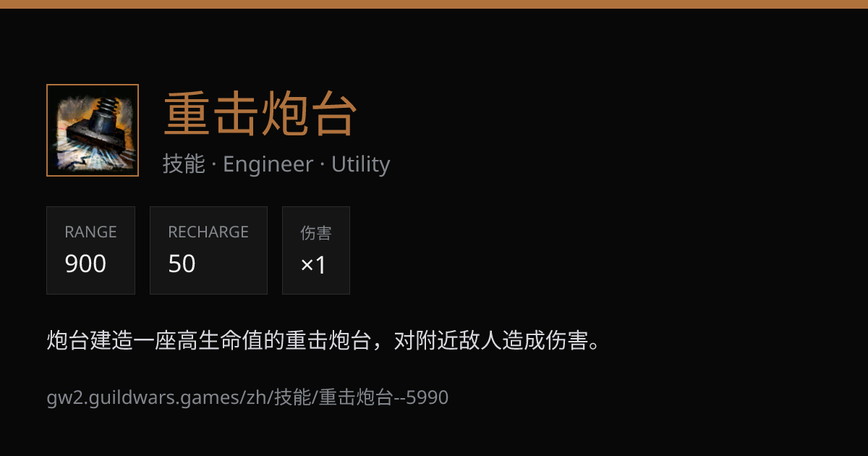Click the 5990 ID in the URL

coord(427,397)
